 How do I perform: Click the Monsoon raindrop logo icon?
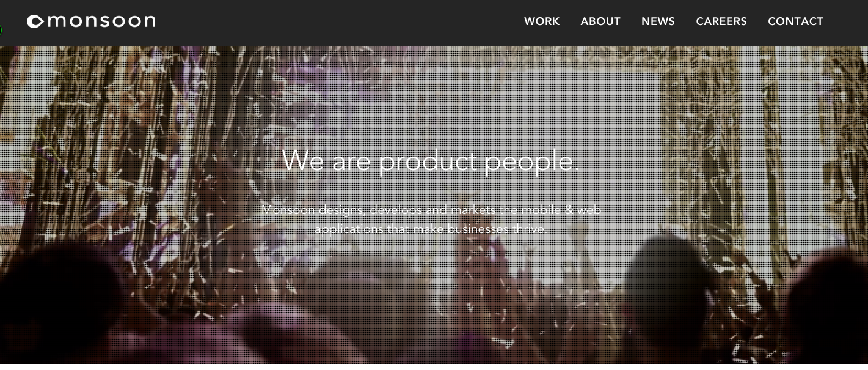35,21
